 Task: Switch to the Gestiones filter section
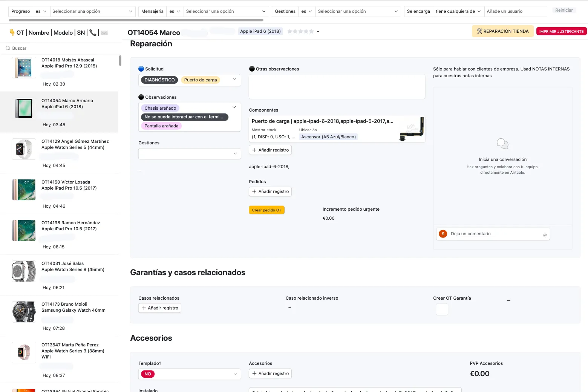tap(285, 11)
